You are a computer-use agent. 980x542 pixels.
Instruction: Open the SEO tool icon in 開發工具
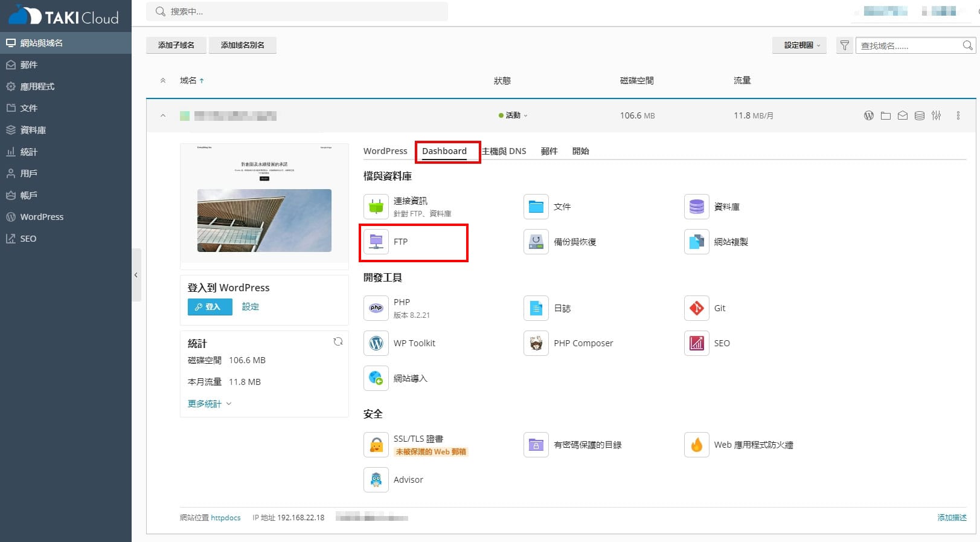(x=697, y=343)
